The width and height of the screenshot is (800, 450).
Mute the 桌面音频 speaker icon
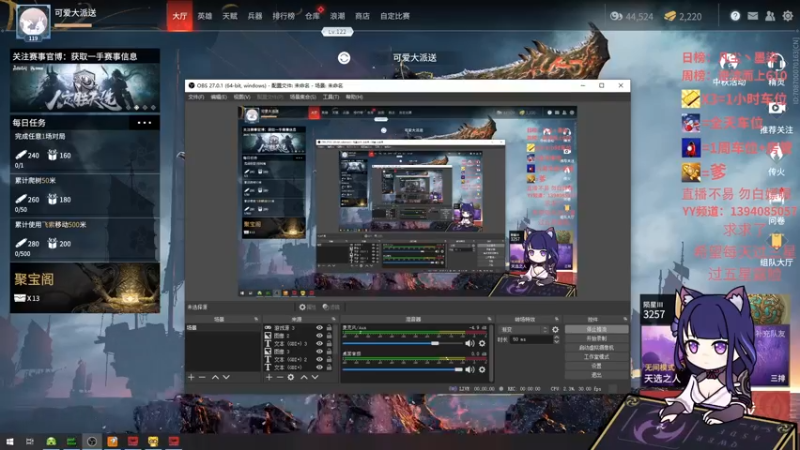[469, 369]
